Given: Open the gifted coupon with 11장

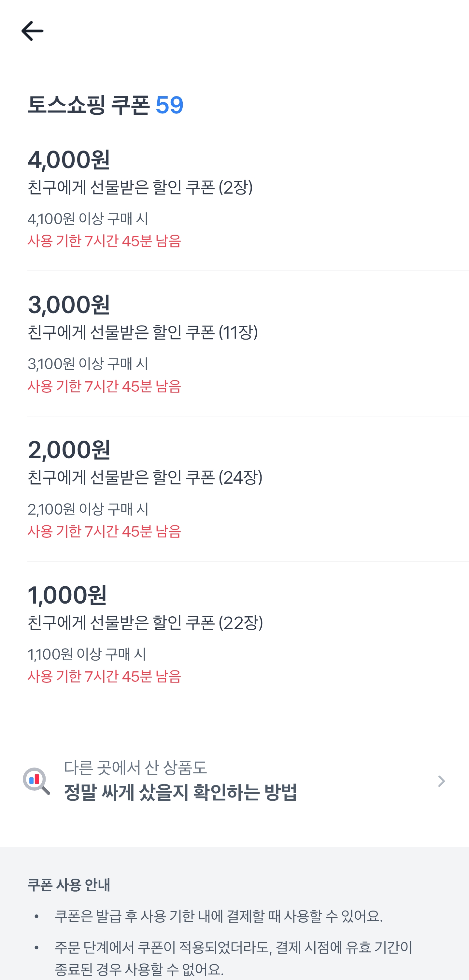Looking at the screenshot, I should (143, 332).
